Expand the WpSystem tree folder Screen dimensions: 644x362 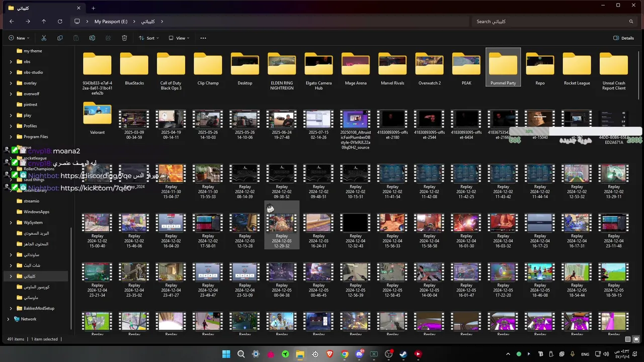click(11, 223)
